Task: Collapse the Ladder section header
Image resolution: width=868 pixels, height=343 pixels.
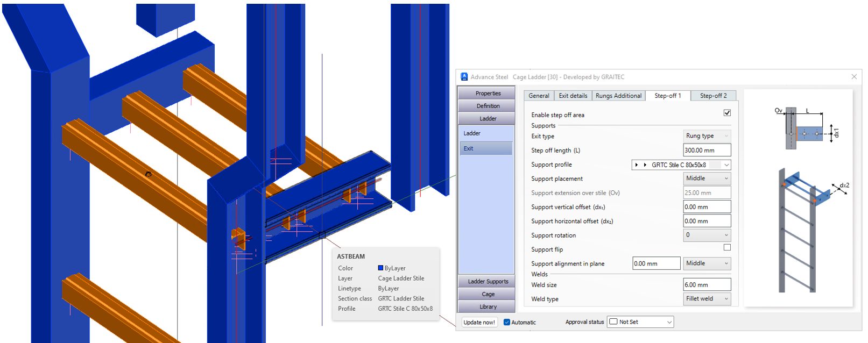Action: 488,118
